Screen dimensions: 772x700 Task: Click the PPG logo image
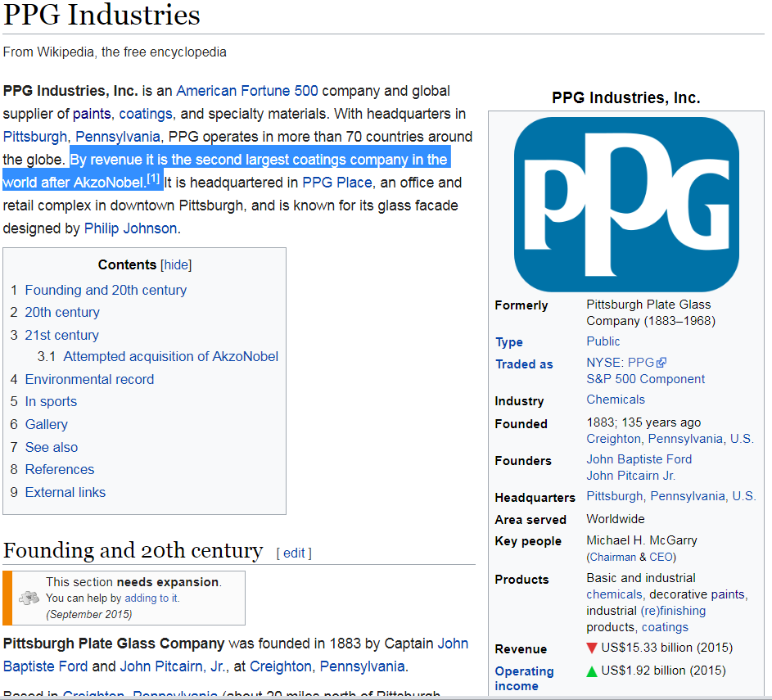click(626, 205)
